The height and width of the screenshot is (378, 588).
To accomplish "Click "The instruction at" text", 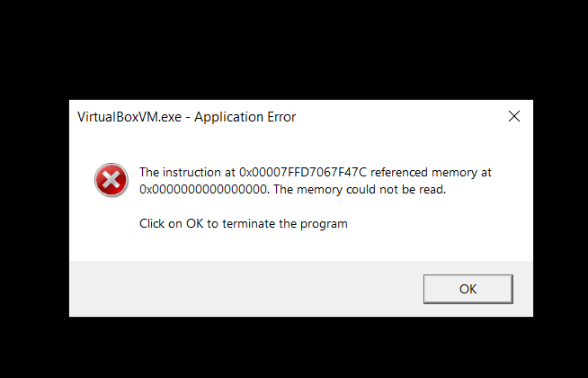I will (187, 172).
